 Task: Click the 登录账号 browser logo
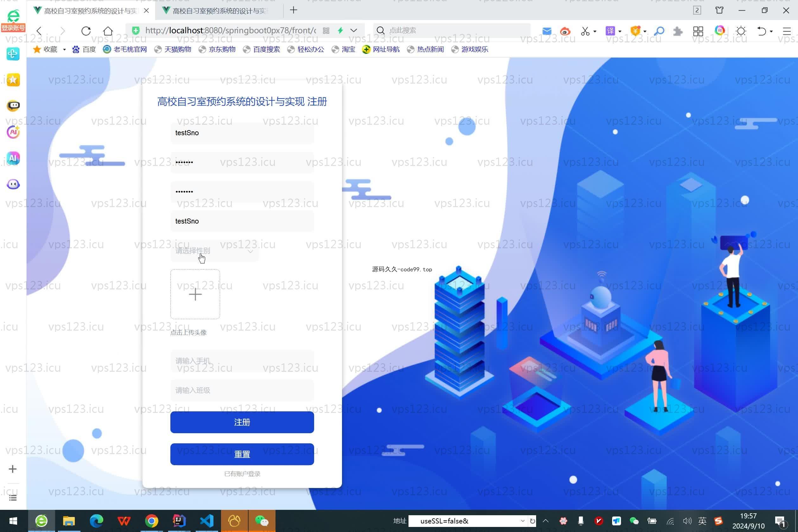[13, 20]
